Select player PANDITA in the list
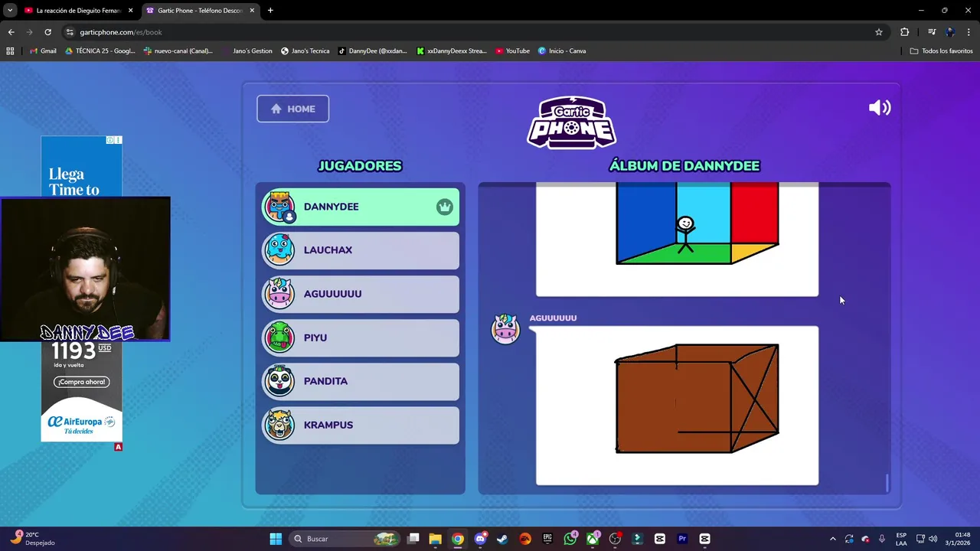This screenshot has width=980, height=551. click(361, 381)
